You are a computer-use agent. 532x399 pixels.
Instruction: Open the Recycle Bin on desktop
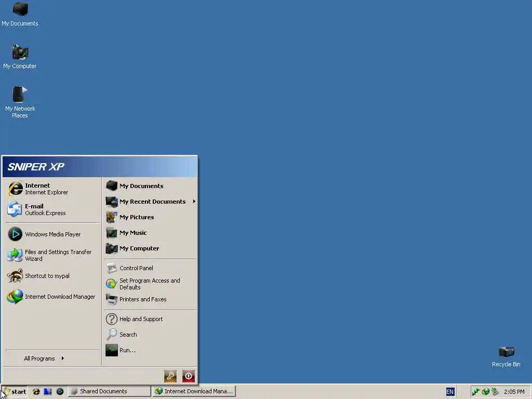pos(506,356)
